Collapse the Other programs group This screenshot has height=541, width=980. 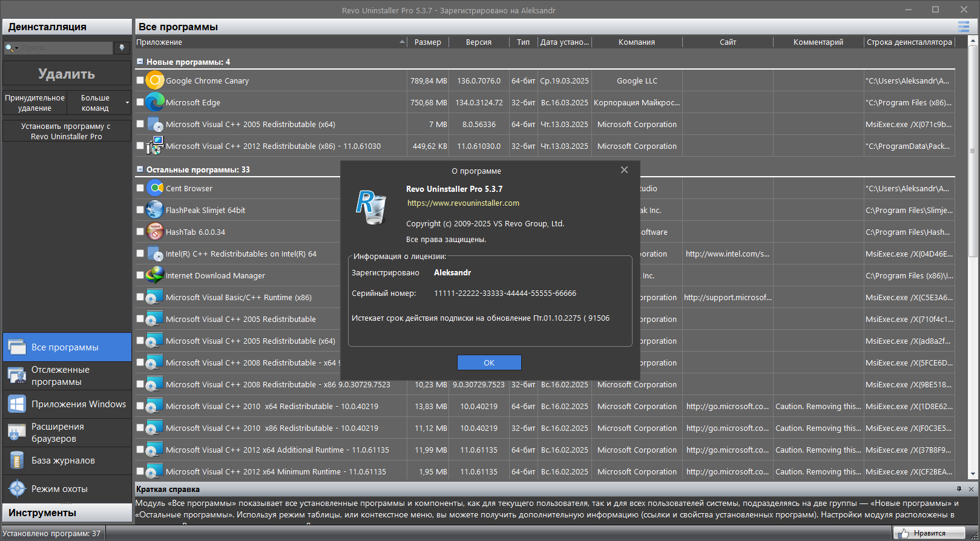[x=140, y=169]
